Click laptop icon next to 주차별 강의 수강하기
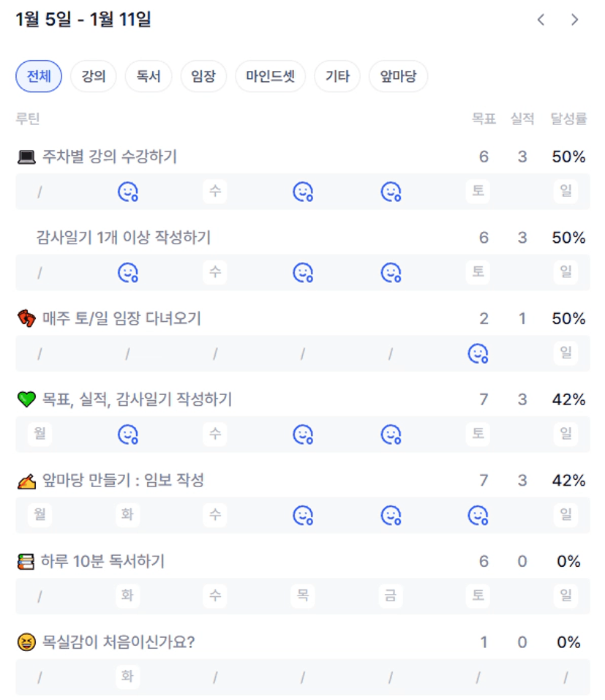This screenshot has height=700, width=605. 26,157
